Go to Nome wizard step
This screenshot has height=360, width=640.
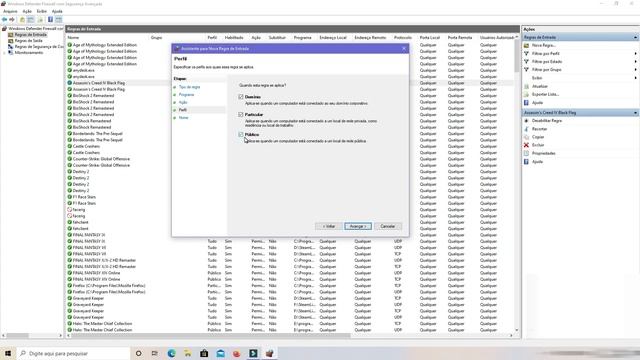(x=184, y=118)
